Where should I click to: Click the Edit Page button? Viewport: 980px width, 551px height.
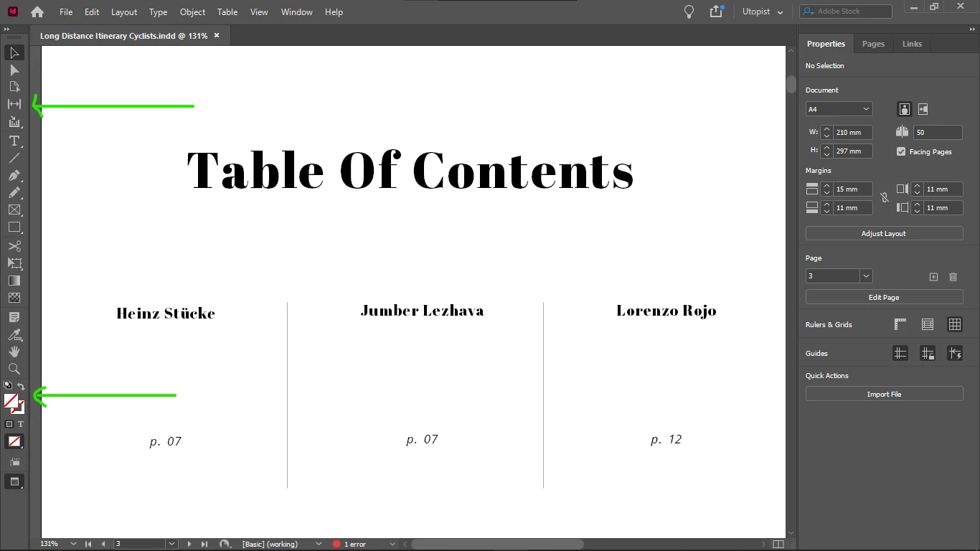884,297
